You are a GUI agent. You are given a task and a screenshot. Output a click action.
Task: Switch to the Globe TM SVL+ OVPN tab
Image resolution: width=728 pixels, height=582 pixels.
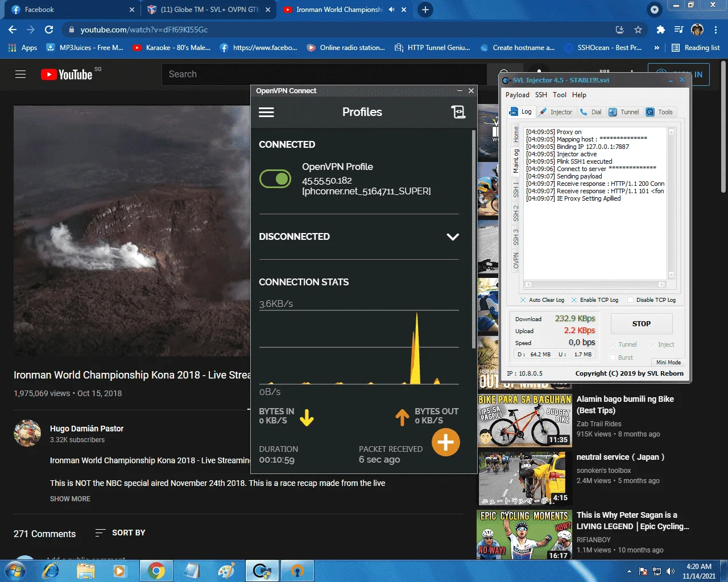tap(208, 10)
